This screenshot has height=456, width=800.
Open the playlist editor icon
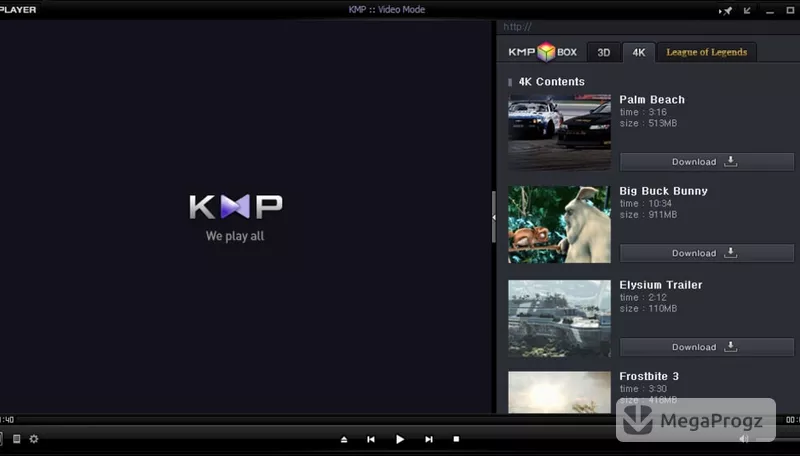(x=16, y=439)
